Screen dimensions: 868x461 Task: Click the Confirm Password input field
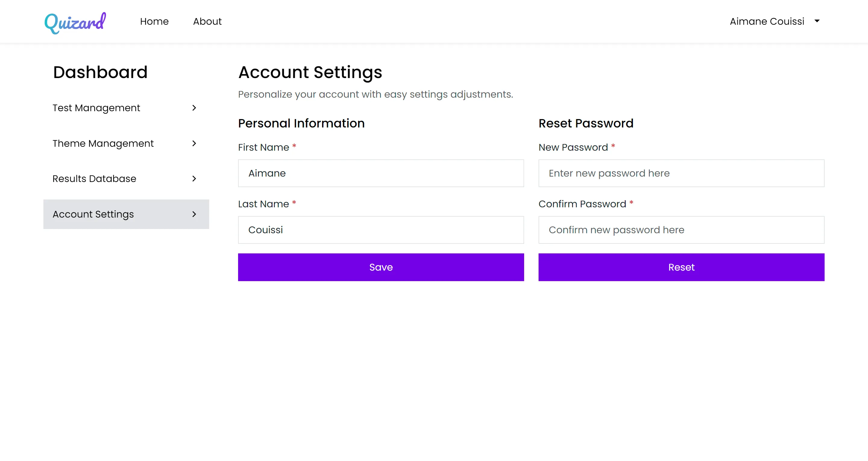[x=681, y=230]
